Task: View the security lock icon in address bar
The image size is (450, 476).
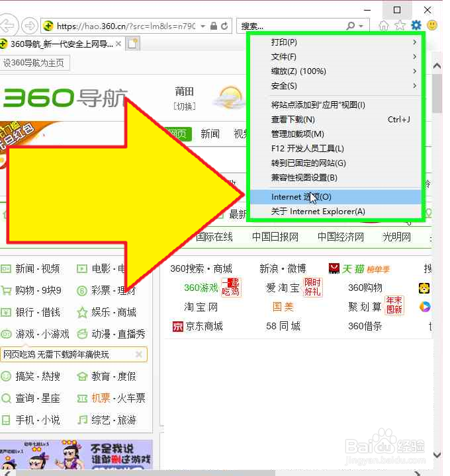Action: pos(214,26)
